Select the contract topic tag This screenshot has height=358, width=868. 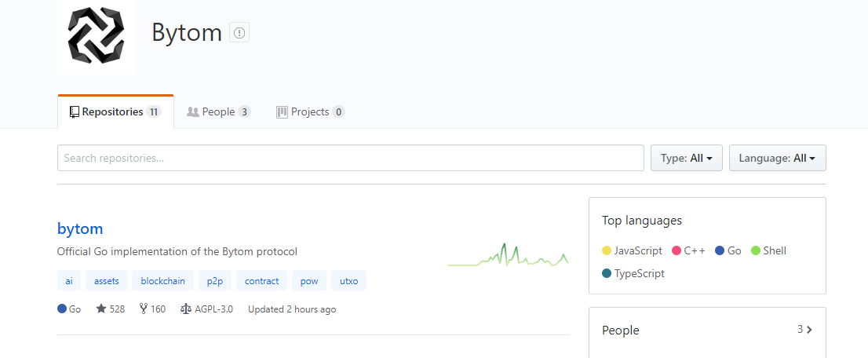(262, 280)
